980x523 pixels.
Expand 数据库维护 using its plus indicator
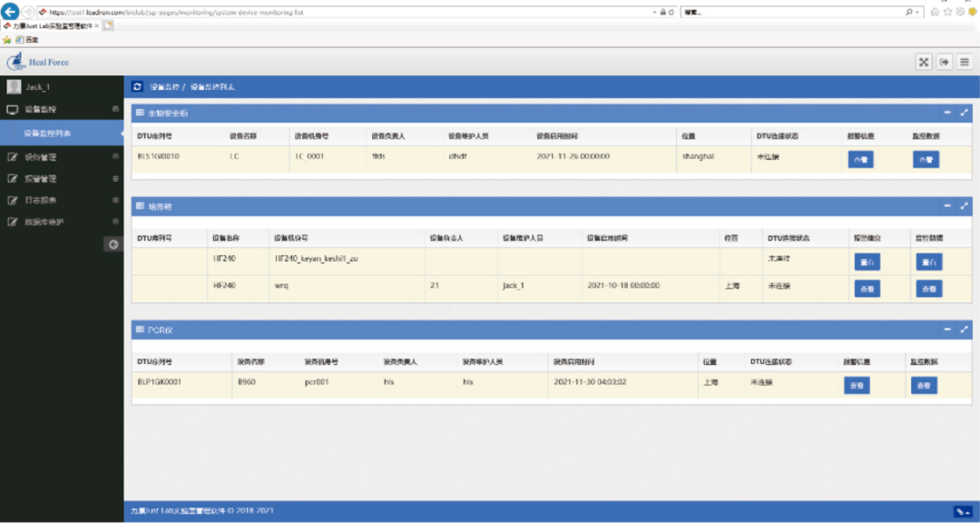pyautogui.click(x=115, y=222)
